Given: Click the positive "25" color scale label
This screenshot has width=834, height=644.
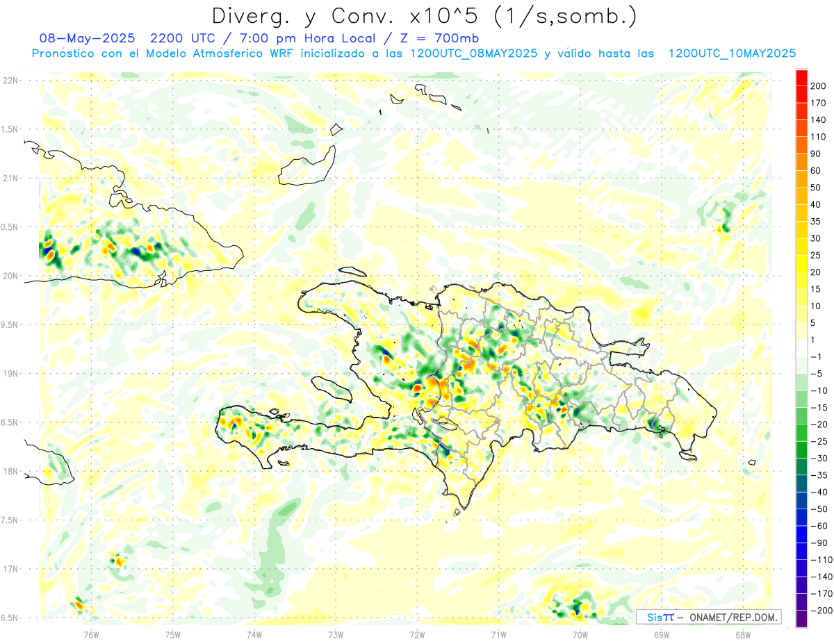Looking at the screenshot, I should 815,255.
